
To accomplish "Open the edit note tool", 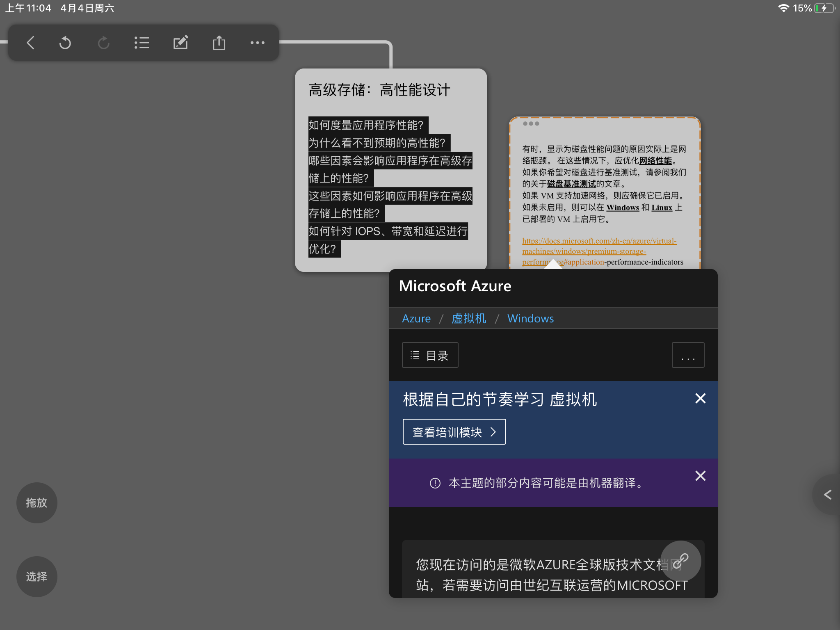I will pos(180,43).
